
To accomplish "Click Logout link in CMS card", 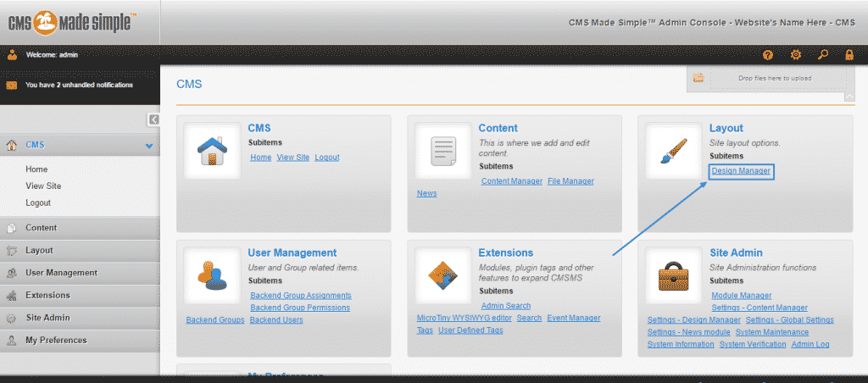I will 327,158.
